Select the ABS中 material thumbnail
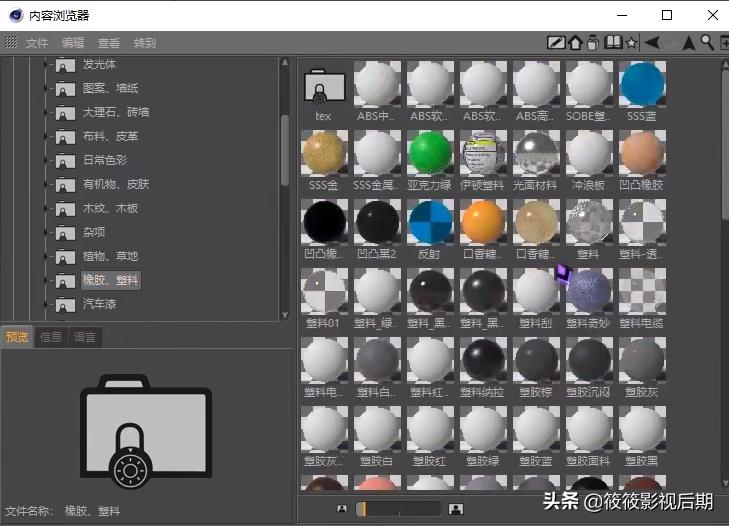 pyautogui.click(x=377, y=84)
